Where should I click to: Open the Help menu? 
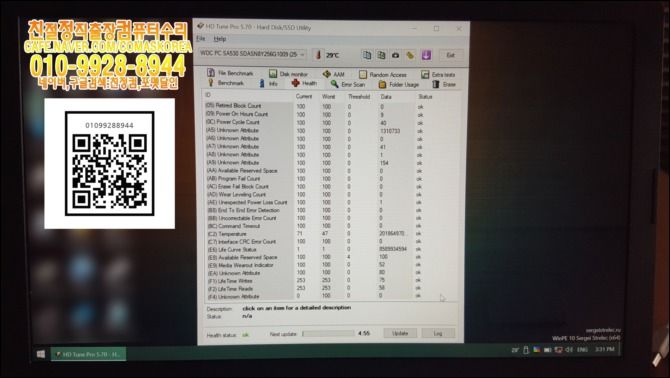click(220, 39)
